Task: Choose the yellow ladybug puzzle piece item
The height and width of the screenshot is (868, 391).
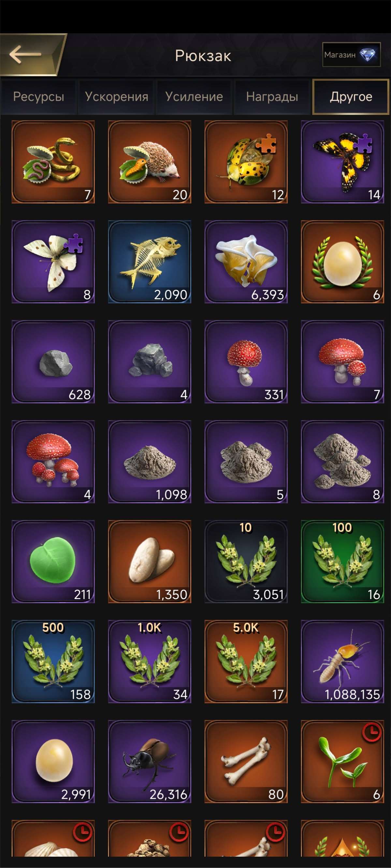Action: click(246, 162)
